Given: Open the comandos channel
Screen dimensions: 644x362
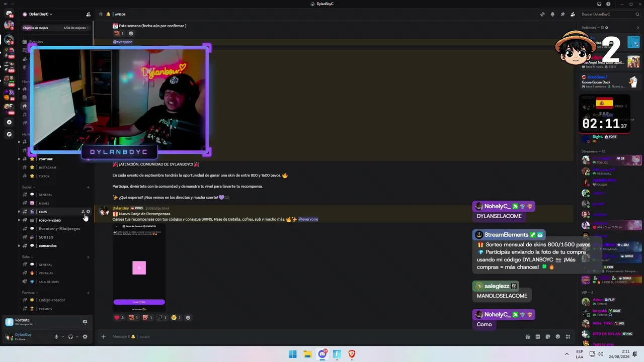Looking at the screenshot, I should 55,246.
